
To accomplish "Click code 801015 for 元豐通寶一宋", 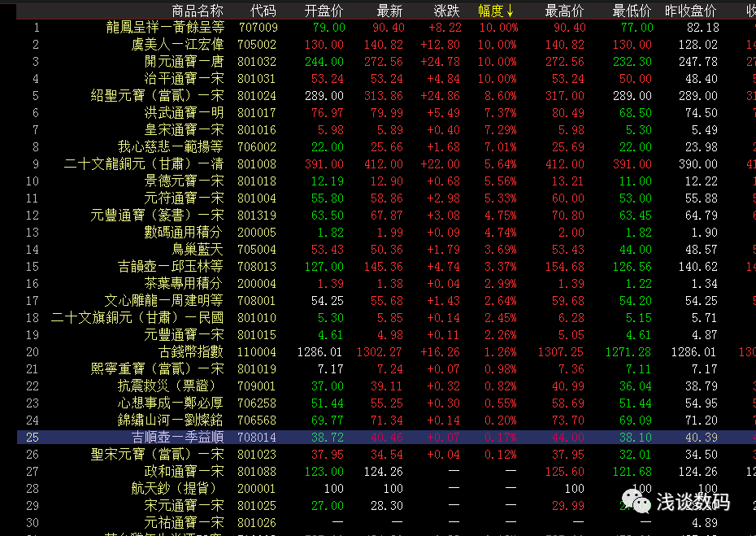I will [x=257, y=335].
